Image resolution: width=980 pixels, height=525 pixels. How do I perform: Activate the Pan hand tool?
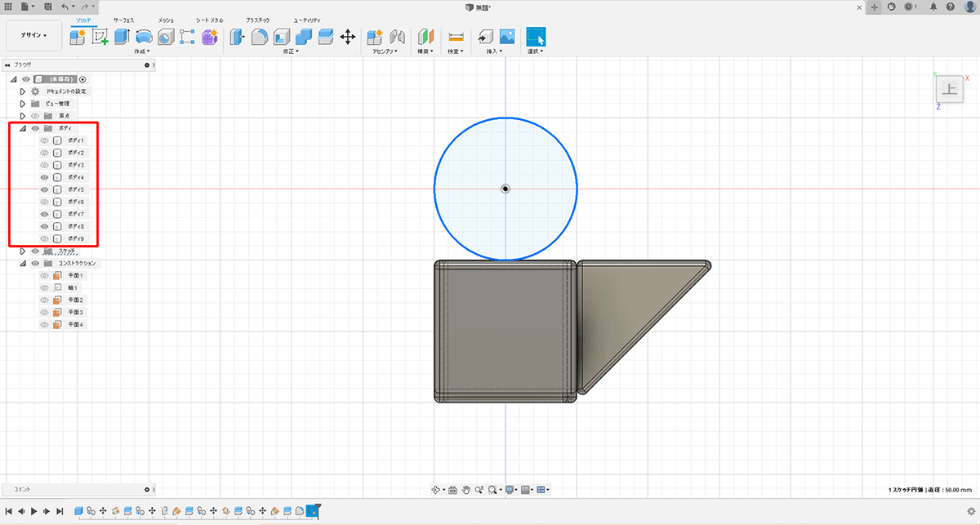pyautogui.click(x=466, y=490)
